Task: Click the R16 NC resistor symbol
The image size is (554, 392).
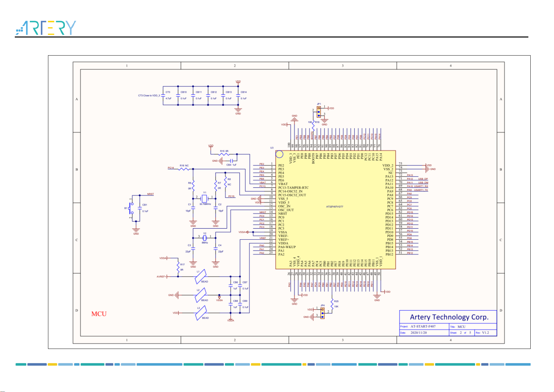Action: 184,169
